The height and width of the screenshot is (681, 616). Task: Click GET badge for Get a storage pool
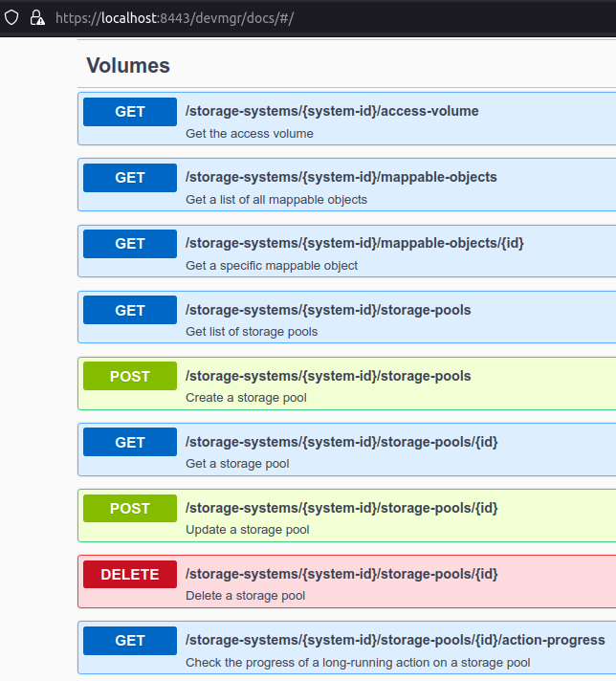[130, 442]
